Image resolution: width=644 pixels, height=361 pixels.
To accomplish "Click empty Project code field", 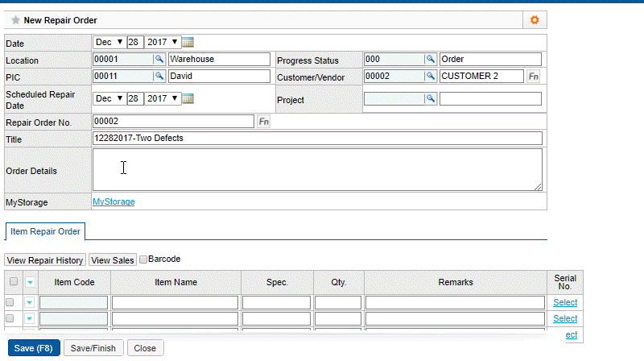I will tap(394, 98).
